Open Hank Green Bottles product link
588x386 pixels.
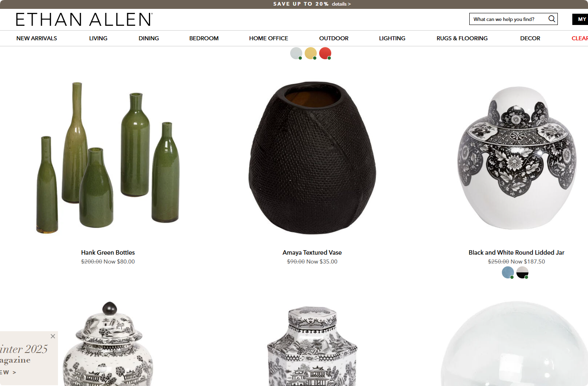(x=108, y=253)
